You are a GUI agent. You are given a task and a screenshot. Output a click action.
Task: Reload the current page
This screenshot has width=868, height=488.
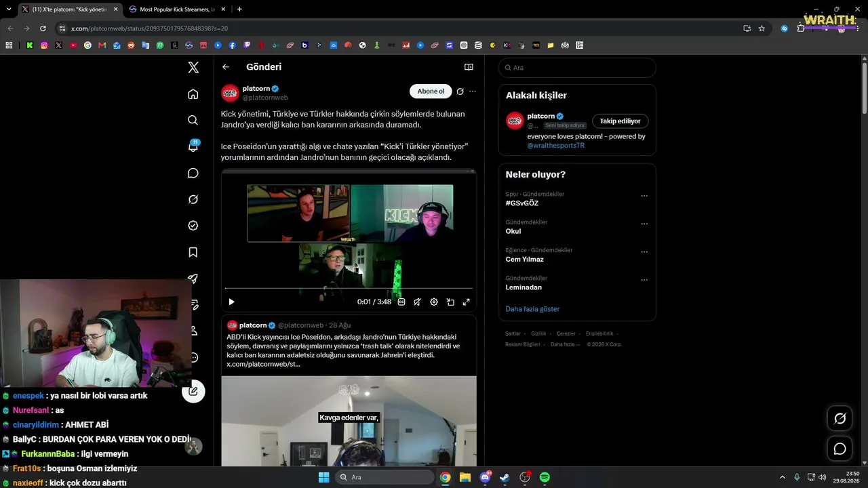(x=43, y=28)
